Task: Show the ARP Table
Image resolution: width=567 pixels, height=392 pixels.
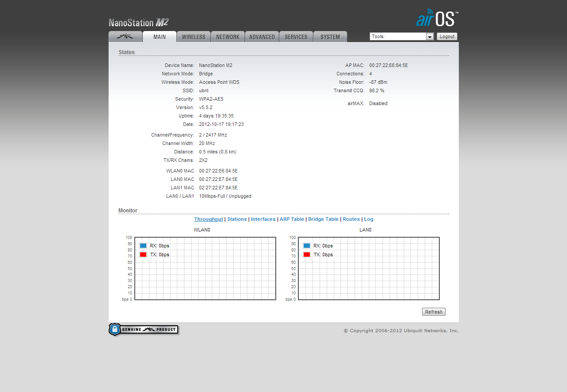Action: 292,219
